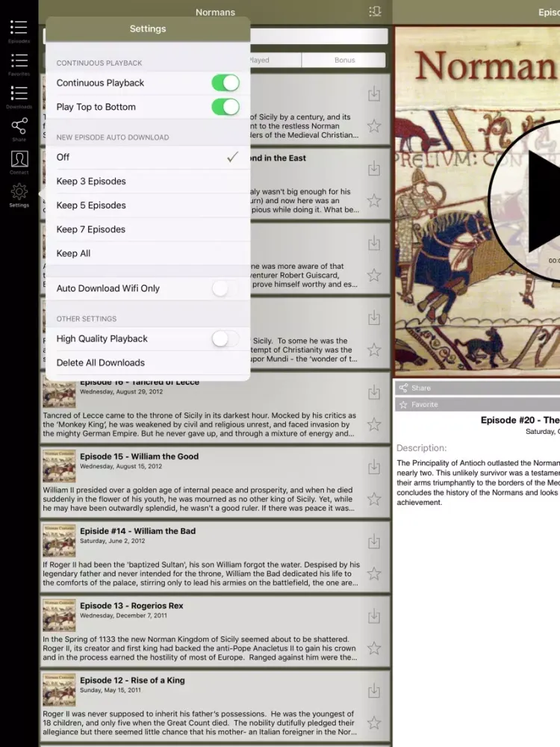
Task: Tap Delete All Downloads
Action: pos(148,362)
